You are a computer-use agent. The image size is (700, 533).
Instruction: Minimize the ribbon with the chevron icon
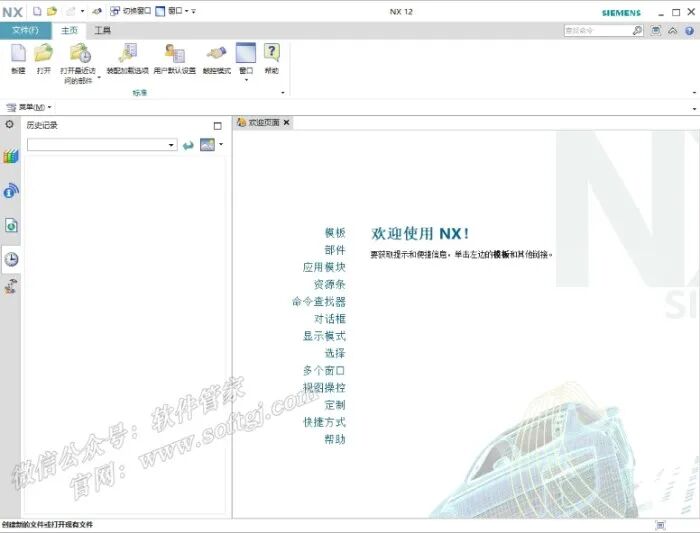click(x=673, y=30)
